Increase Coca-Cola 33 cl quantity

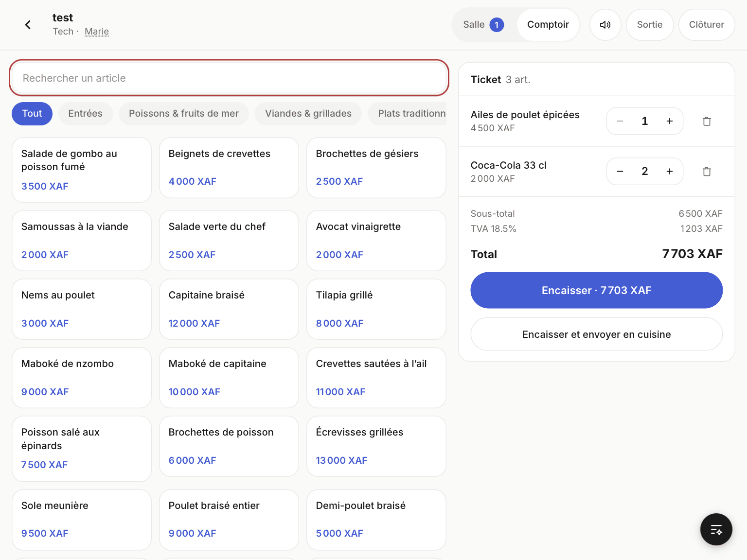tap(669, 172)
